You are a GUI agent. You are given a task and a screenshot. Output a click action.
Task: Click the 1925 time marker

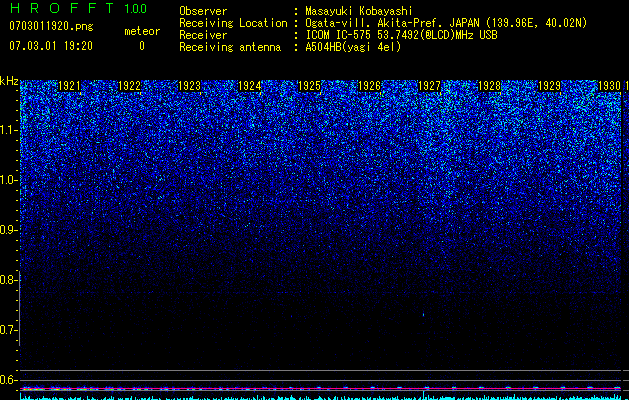(310, 86)
